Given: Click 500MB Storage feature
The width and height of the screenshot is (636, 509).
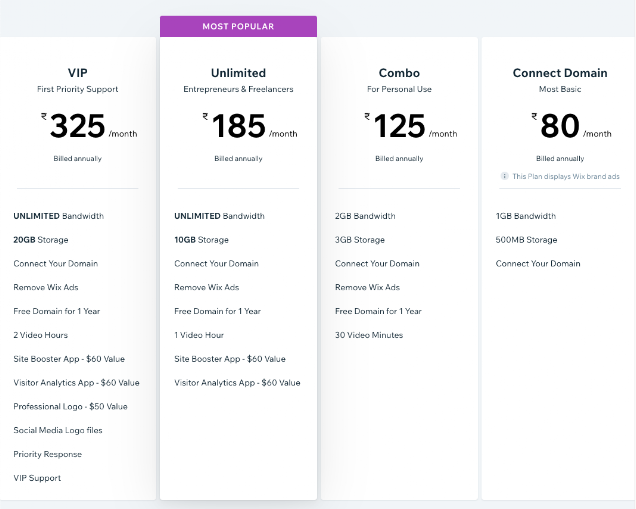Looking at the screenshot, I should coord(526,240).
